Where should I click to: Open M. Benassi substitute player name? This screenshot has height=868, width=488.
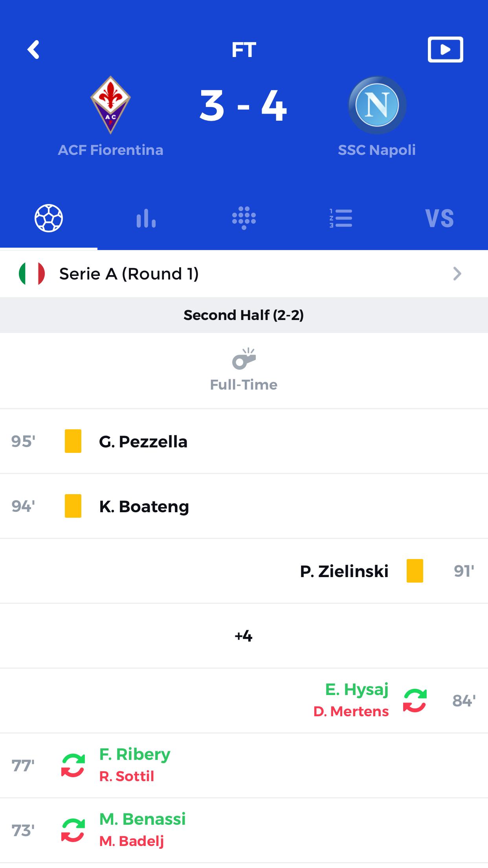pyautogui.click(x=142, y=819)
